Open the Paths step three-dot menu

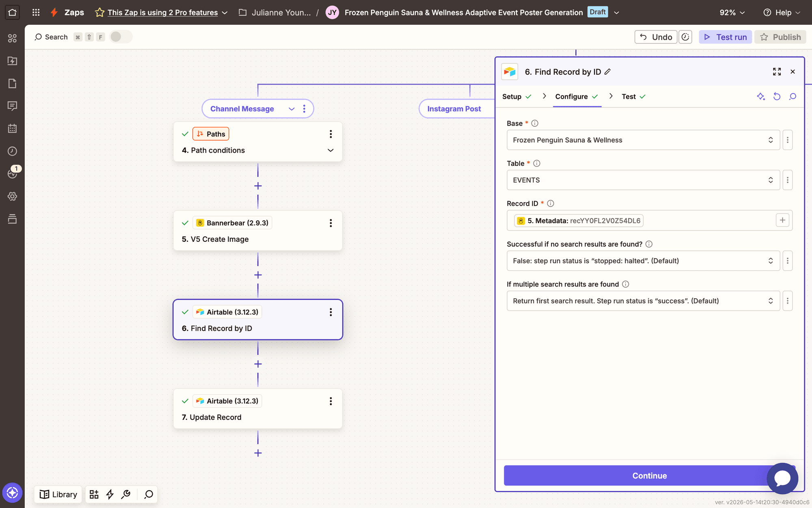[331, 134]
